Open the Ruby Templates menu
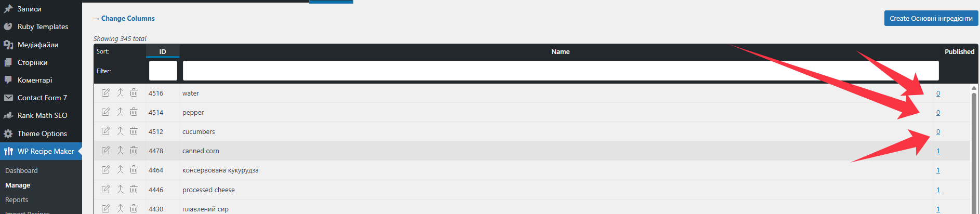This screenshot has height=214, width=980. 41,26
